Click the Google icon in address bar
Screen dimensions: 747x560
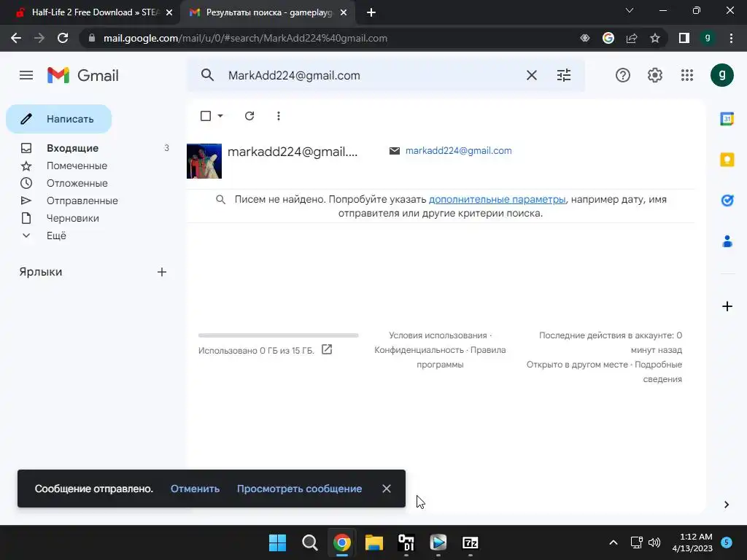tap(608, 38)
